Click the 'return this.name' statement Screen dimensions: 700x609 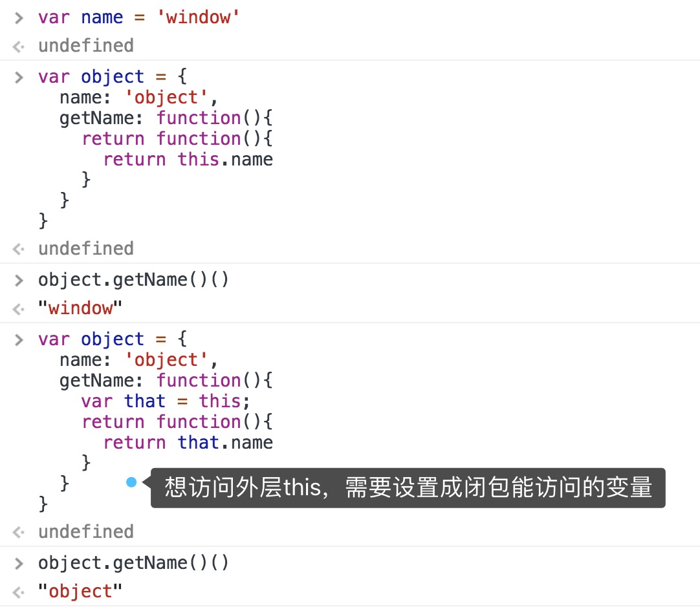coord(188,159)
